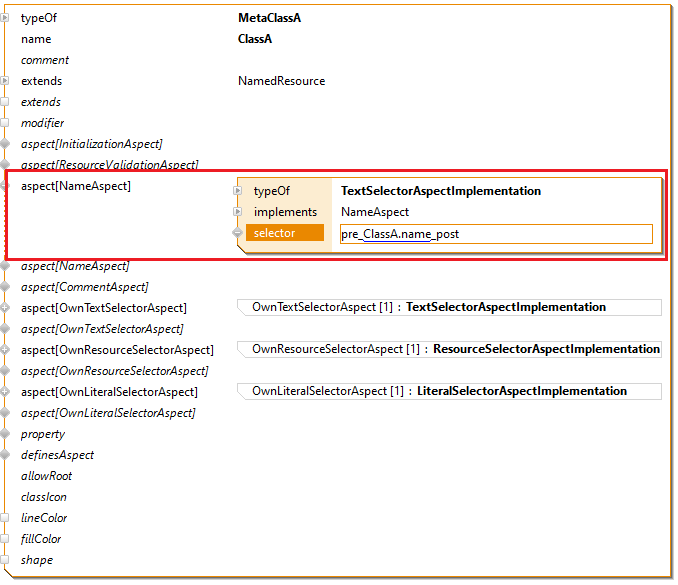This screenshot has width=678, height=585.
Task: Select italic extends label
Action: 41,102
